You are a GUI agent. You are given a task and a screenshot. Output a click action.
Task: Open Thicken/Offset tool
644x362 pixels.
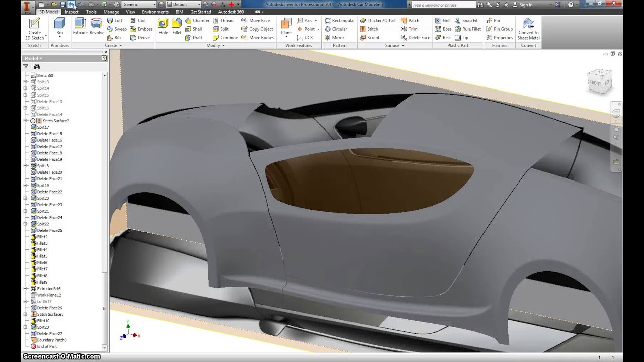point(378,21)
